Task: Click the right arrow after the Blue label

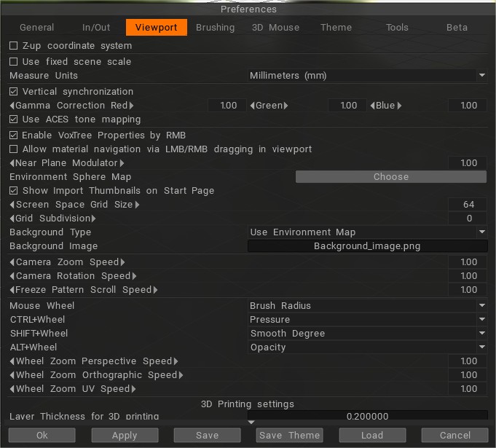Action: click(x=399, y=106)
